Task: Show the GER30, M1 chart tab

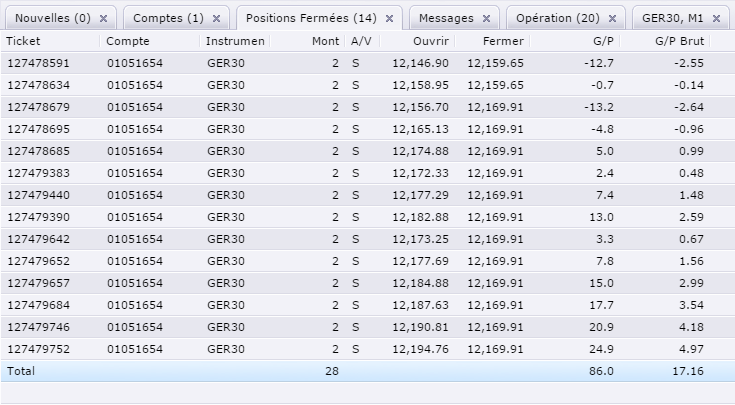Action: (673, 19)
